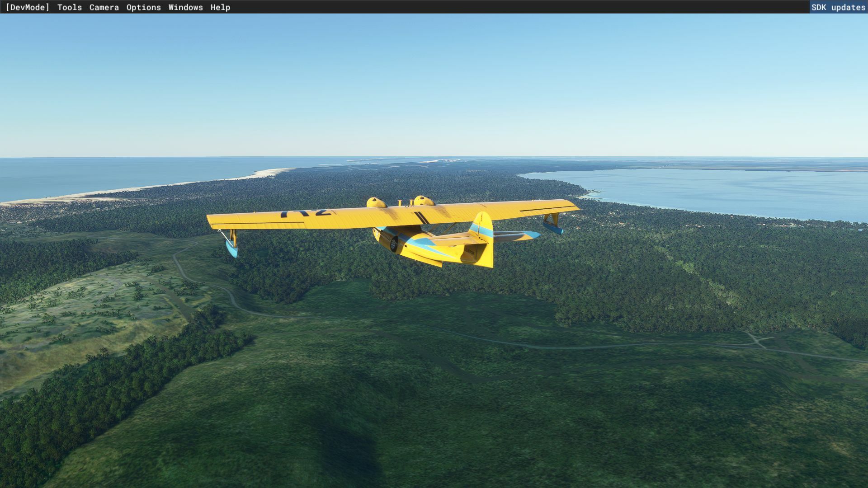The width and height of the screenshot is (868, 488).
Task: Click the aircraft's right engine nacelle
Action: pyautogui.click(x=424, y=201)
